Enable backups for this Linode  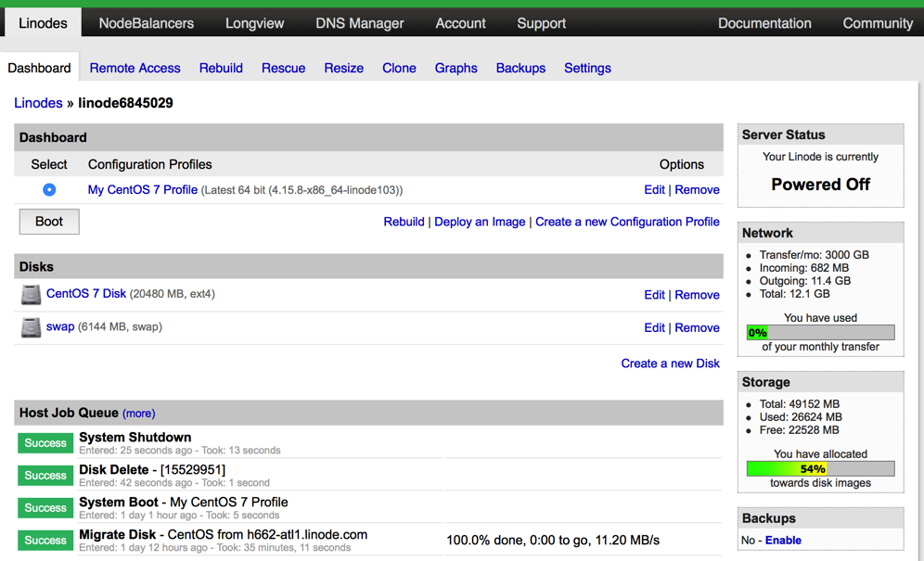[783, 540]
